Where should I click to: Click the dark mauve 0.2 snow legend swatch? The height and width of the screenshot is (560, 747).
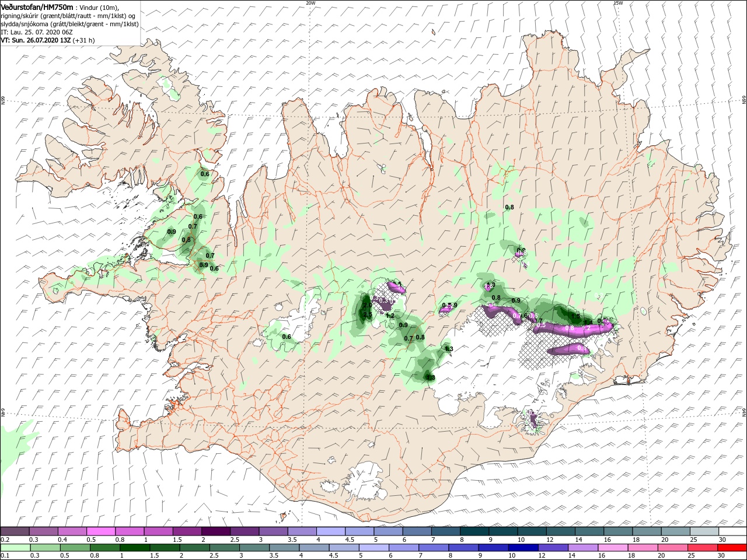pyautogui.click(x=15, y=531)
